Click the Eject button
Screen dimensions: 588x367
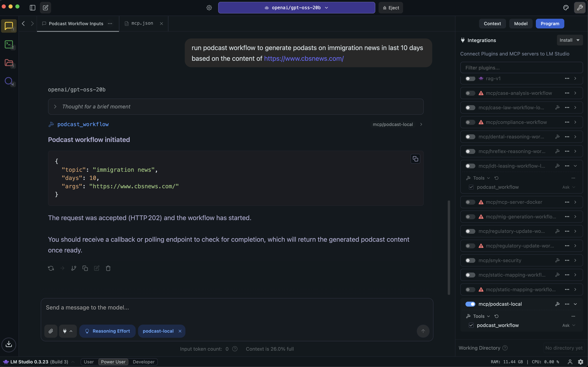[391, 8]
